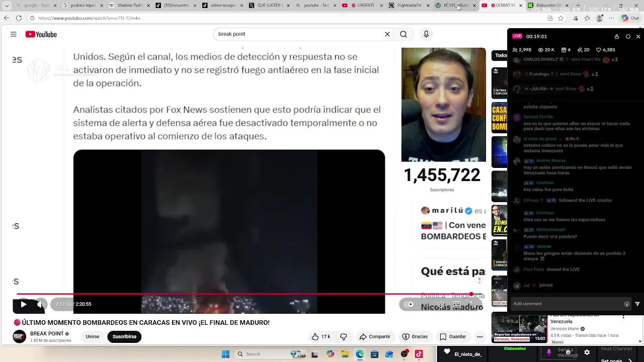
Task: Open TikTok app from taskbar
Action: (x=419, y=354)
